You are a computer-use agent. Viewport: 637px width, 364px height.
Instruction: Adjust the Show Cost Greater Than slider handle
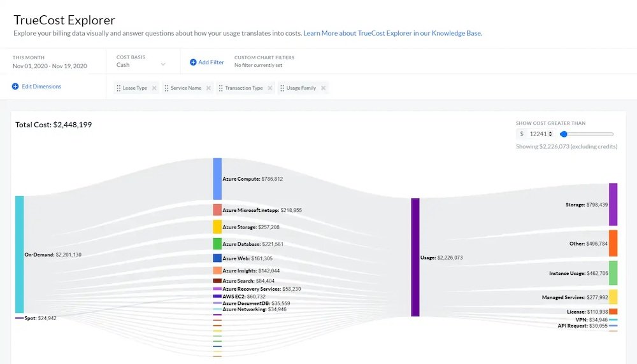coord(564,134)
